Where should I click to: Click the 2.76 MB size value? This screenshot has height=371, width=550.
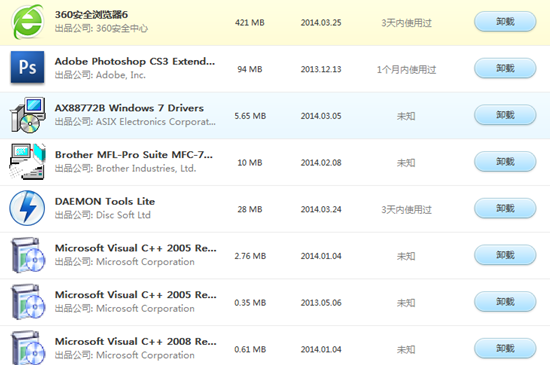[250, 256]
